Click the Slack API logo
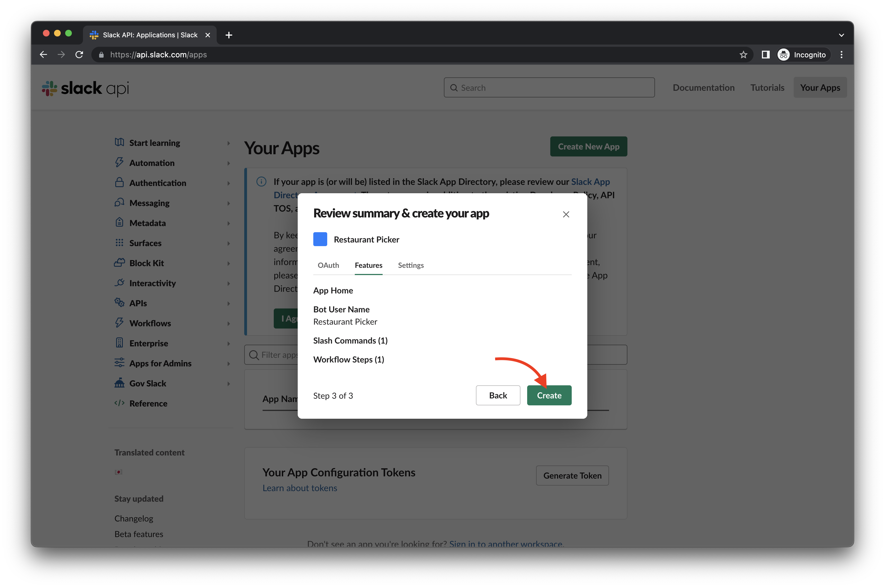 click(x=85, y=88)
